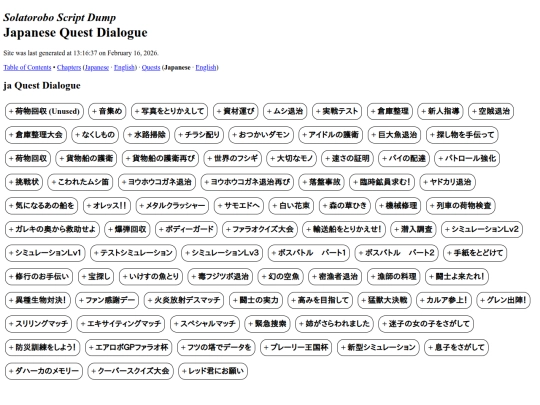Expand the 姉がさらわれました quest
The width and height of the screenshot is (540, 405).
(334, 324)
